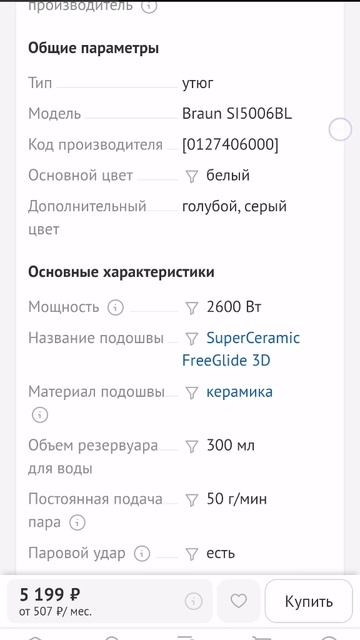This screenshot has height=640, width=360.
Task: Show info about производитель at top
Action: click(149, 6)
